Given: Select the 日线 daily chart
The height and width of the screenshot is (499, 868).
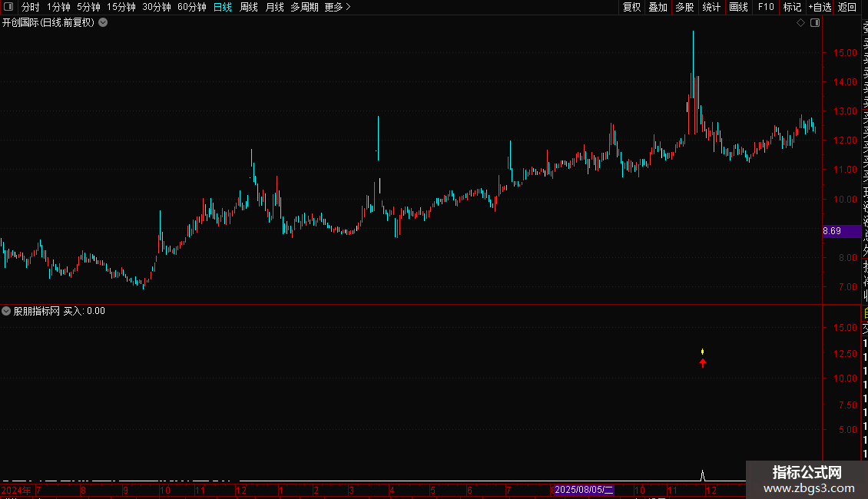Looking at the screenshot, I should [x=223, y=7].
